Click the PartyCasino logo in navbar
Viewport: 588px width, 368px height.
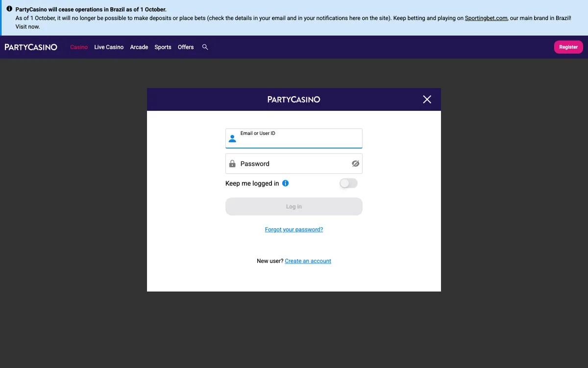31,47
